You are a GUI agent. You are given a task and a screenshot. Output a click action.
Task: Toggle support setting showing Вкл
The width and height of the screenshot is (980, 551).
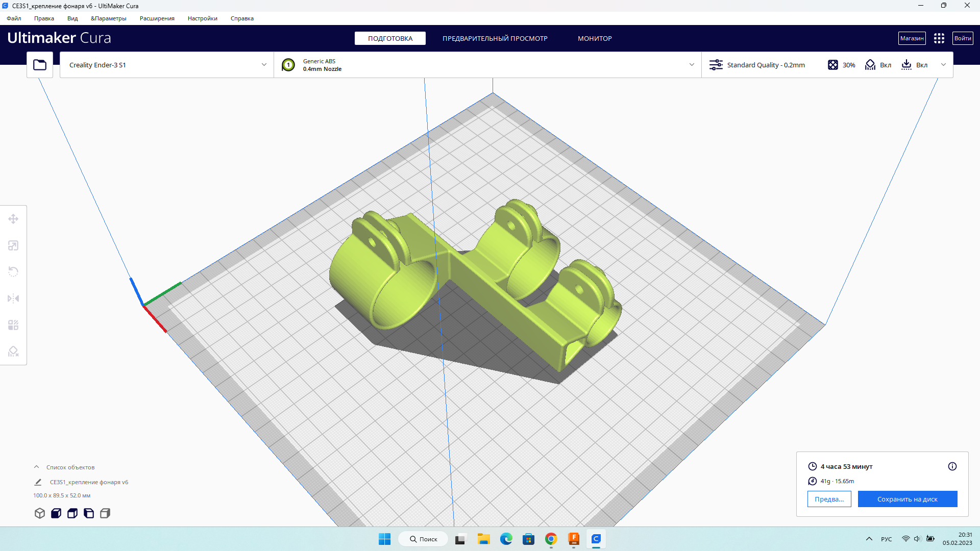[x=878, y=65]
